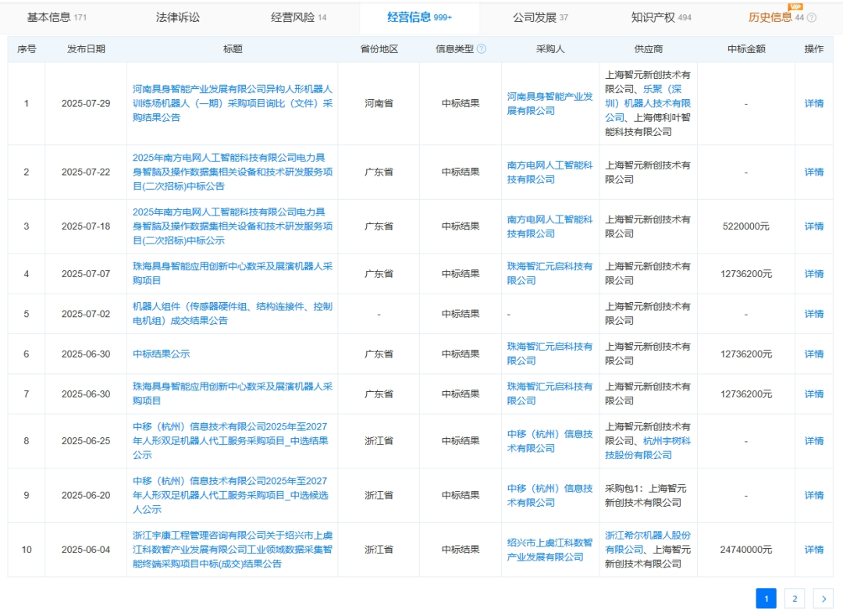Open the 南方电网 title ending in 中标公告
Image resolution: width=843 pixels, height=616 pixels.
[233, 172]
